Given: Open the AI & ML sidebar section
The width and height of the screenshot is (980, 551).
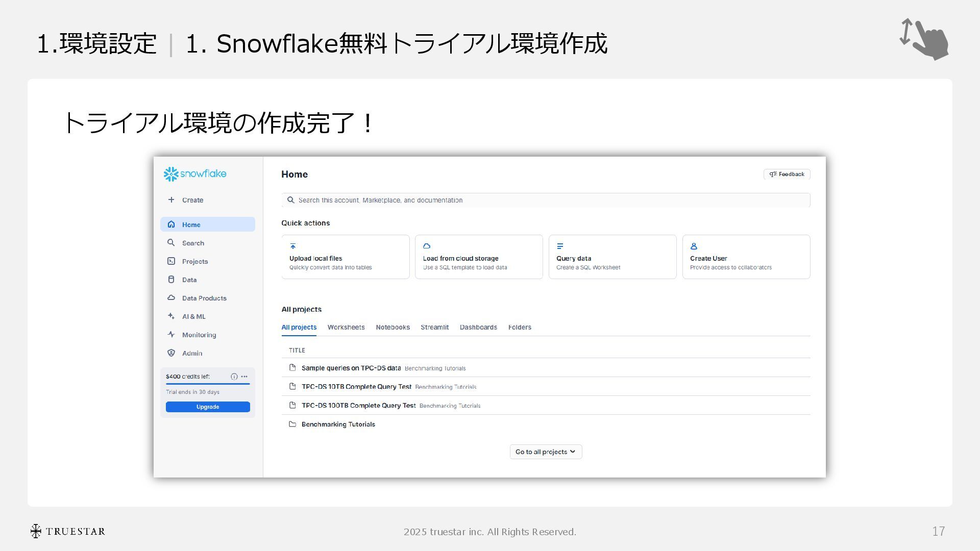Looking at the screenshot, I should click(x=193, y=316).
